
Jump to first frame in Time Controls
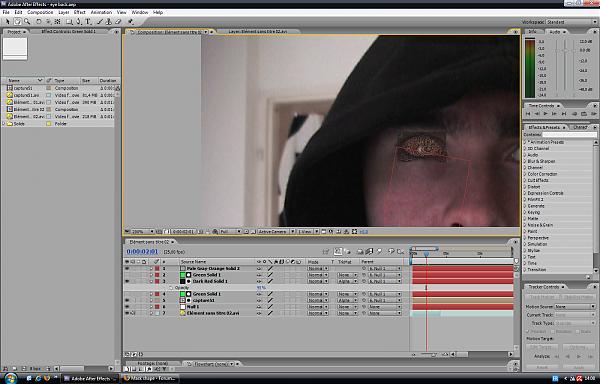pyautogui.click(x=528, y=114)
